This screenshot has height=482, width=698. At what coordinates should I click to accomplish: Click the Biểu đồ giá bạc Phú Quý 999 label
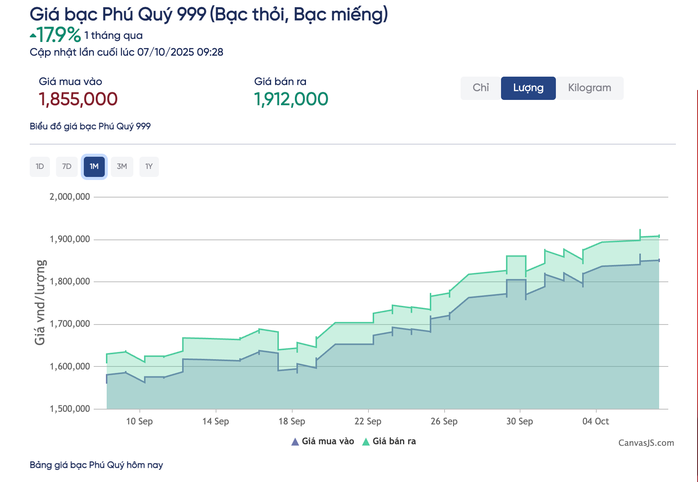point(90,126)
